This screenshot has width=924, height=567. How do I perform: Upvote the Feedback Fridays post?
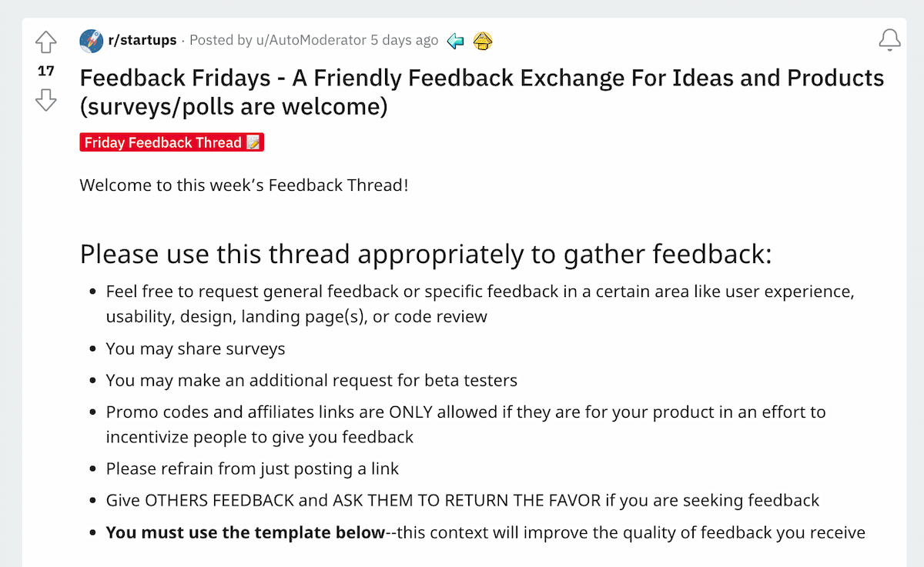(46, 42)
